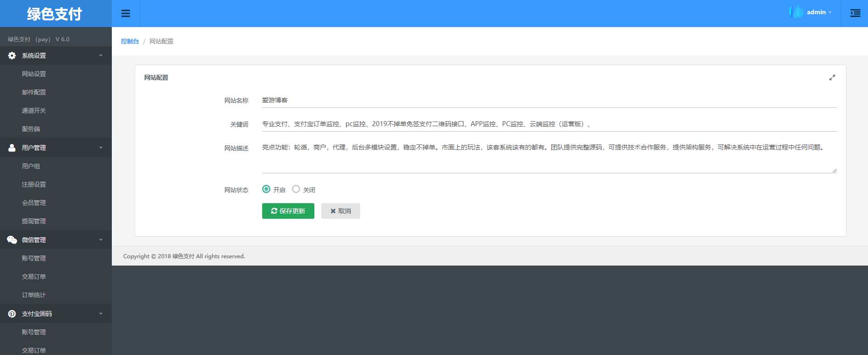
Task: Click the textarea resize handle corner
Action: tap(834, 171)
